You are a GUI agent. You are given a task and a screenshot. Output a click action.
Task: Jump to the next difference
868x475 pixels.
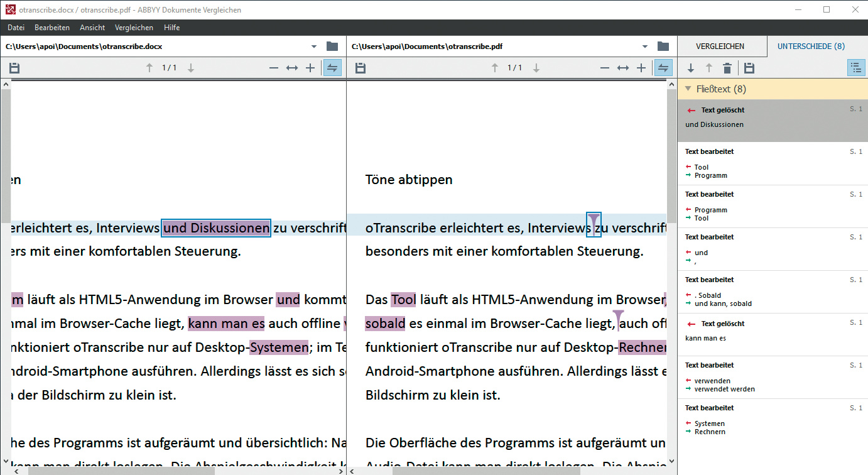tap(691, 68)
